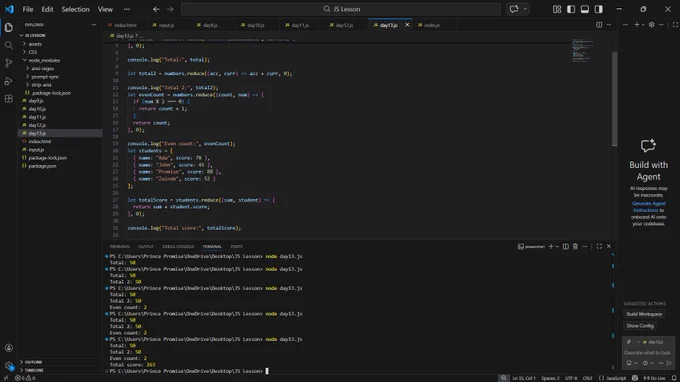The image size is (680, 382).
Task: Toggle the secondary side bar visibility
Action: click(598, 9)
